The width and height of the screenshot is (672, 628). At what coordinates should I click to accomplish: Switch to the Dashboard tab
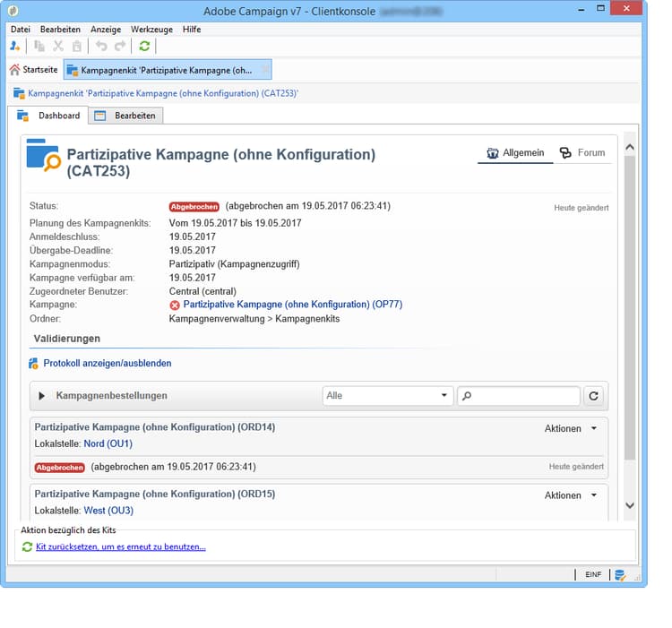[48, 116]
